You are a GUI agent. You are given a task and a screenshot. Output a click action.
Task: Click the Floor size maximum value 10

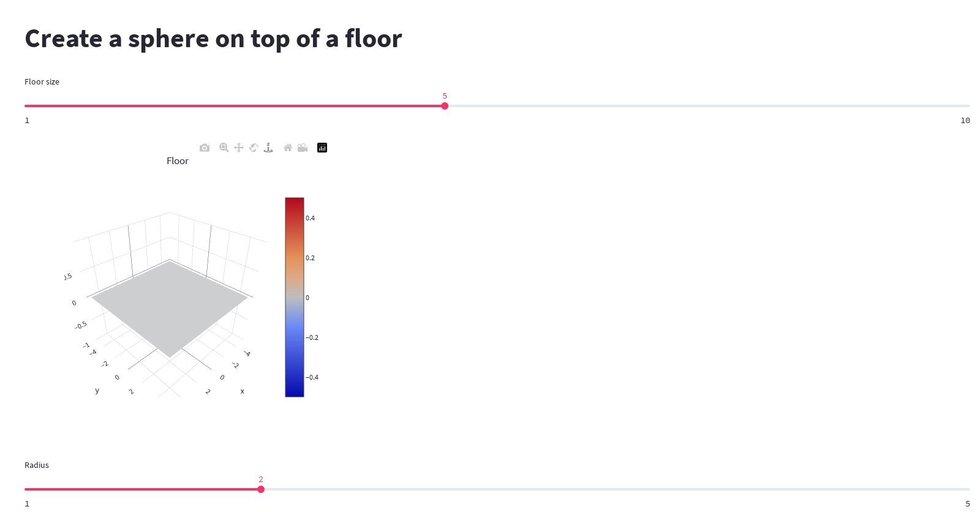(965, 121)
